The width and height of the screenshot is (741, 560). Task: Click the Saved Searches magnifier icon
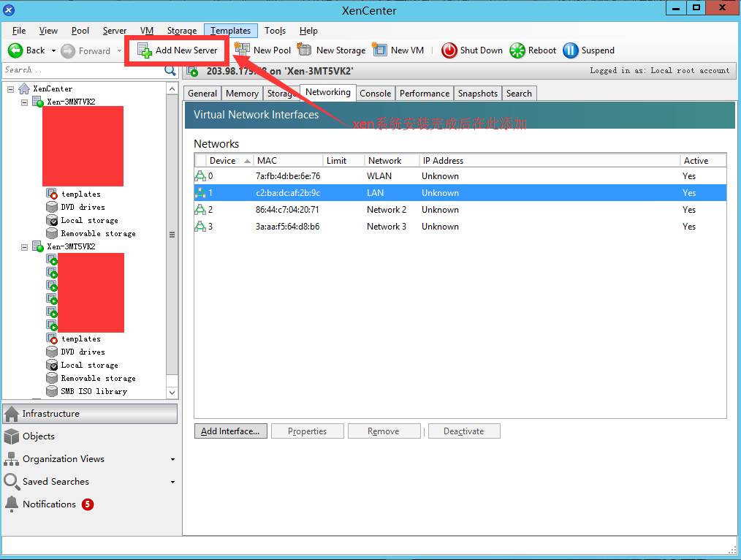click(x=12, y=482)
